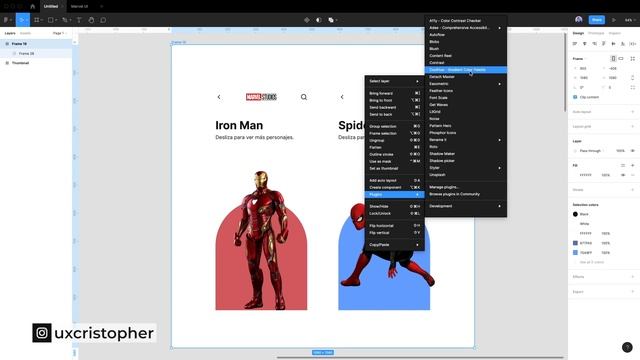Toggle landscape frame orientation
Image resolution: width=640 pixels, height=360 pixels.
click(621, 59)
